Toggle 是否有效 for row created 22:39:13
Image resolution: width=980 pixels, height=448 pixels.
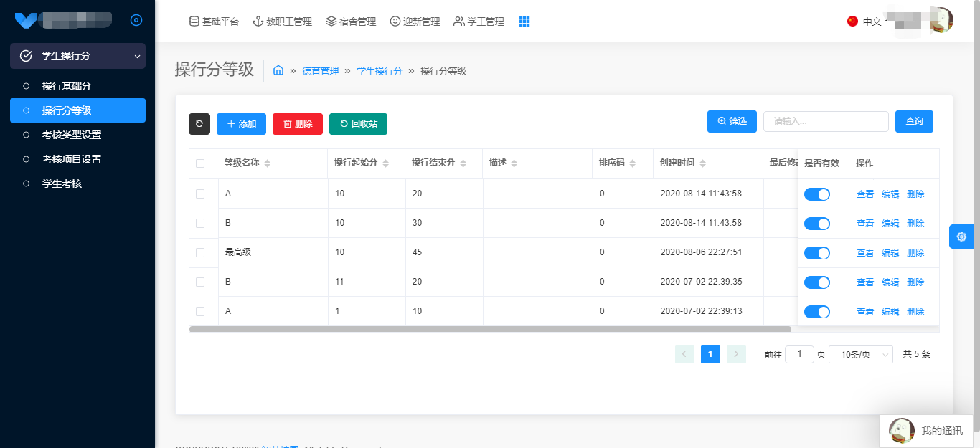point(817,312)
